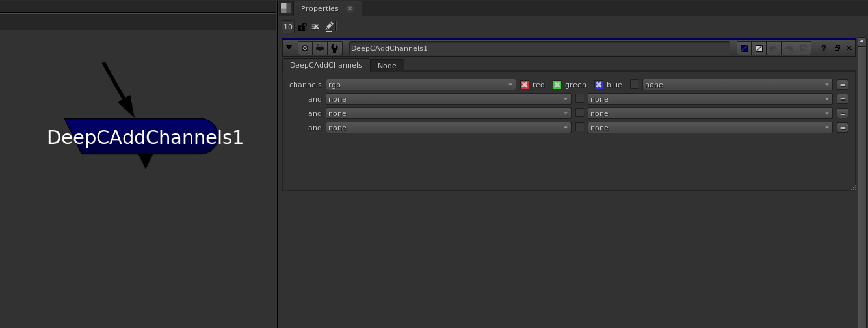Toggle the green channel checkbox
The height and width of the screenshot is (328, 868).
coord(557,85)
